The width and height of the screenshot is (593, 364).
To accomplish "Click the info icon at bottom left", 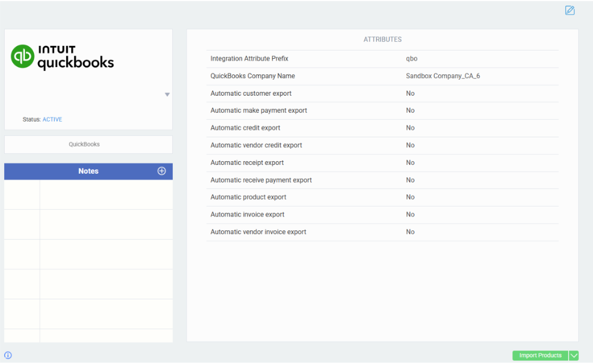I will pyautogui.click(x=8, y=356).
